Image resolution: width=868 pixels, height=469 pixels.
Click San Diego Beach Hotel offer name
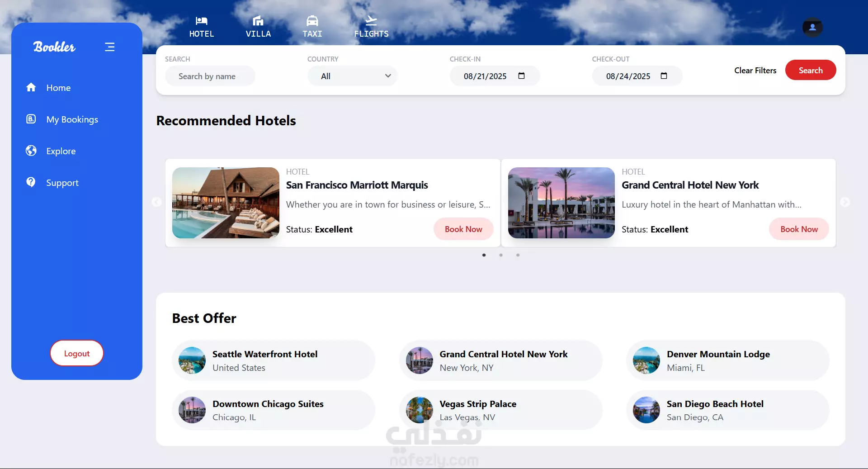pyautogui.click(x=715, y=404)
